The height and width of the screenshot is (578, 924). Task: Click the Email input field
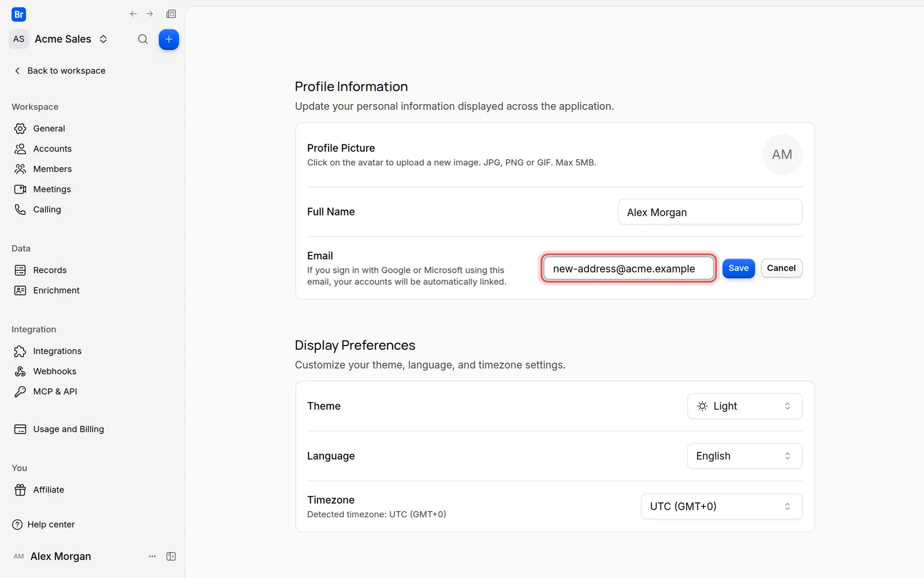click(628, 268)
